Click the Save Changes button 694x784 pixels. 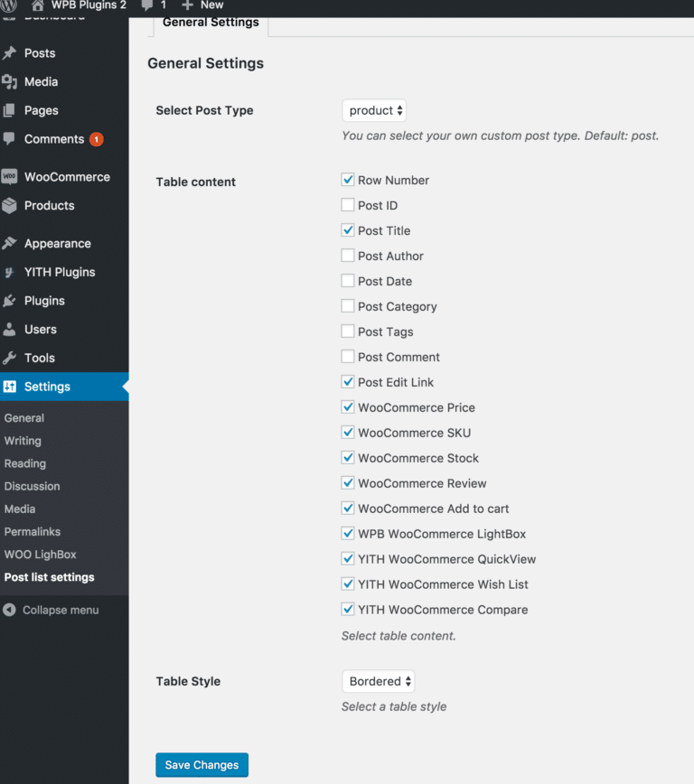[x=202, y=765]
